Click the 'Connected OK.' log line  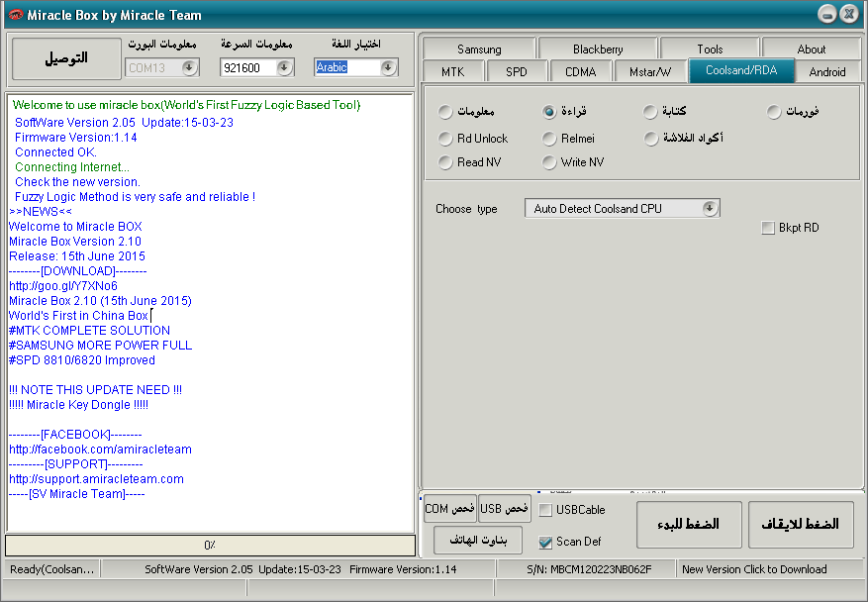55,152
